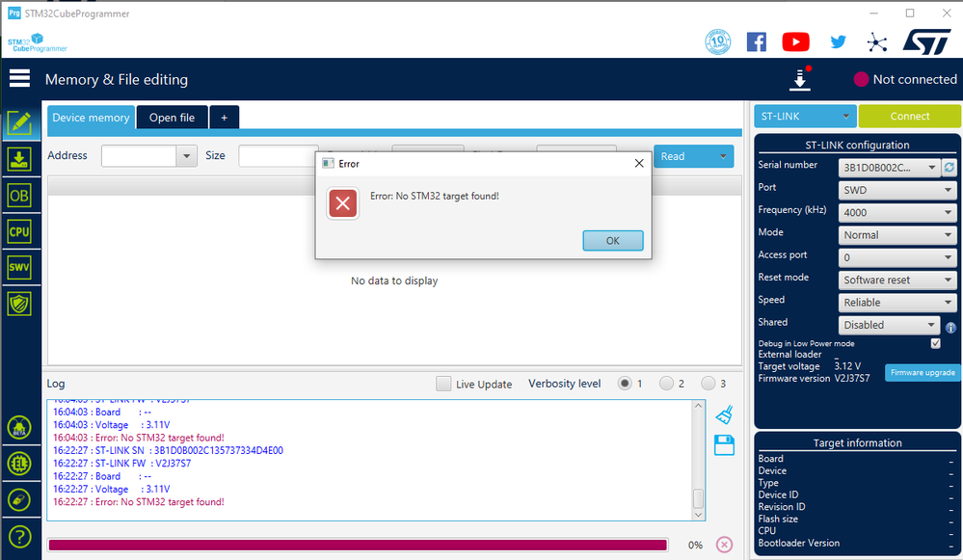Switch to the Open file tab
This screenshot has width=963, height=560.
tap(172, 118)
